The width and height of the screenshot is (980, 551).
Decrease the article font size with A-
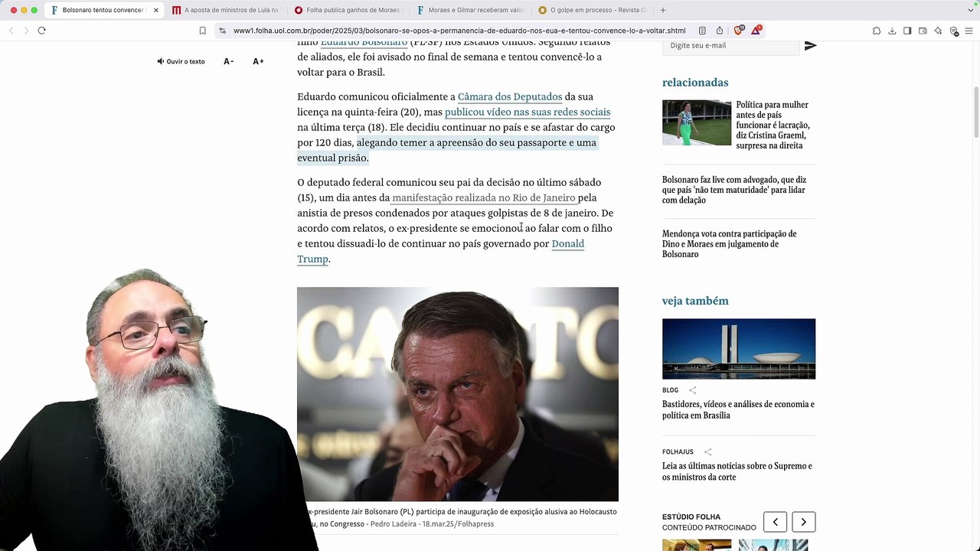[x=228, y=61]
